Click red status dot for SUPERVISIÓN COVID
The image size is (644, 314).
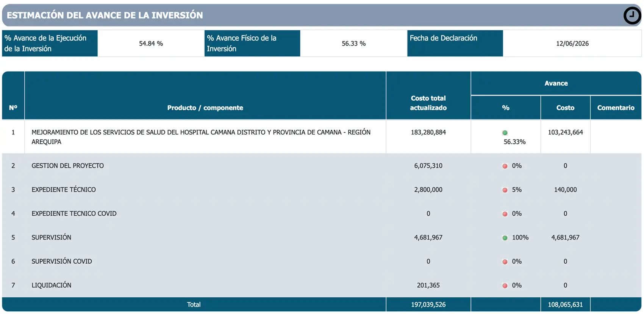(505, 262)
